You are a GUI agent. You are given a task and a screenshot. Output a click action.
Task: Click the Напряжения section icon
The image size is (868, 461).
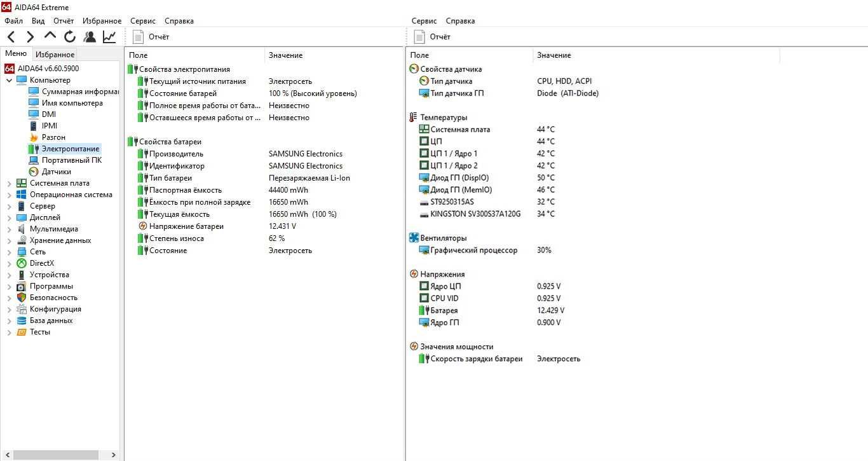414,275
